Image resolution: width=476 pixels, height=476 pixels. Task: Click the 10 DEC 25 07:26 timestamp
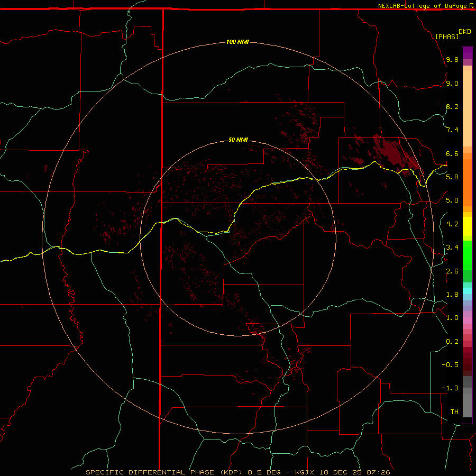(x=354, y=472)
